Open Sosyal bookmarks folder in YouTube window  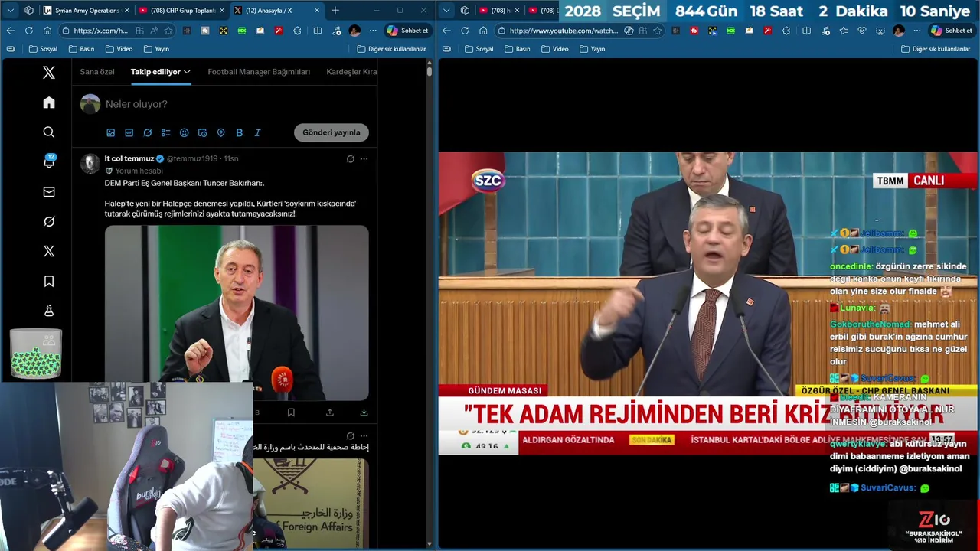coord(479,49)
